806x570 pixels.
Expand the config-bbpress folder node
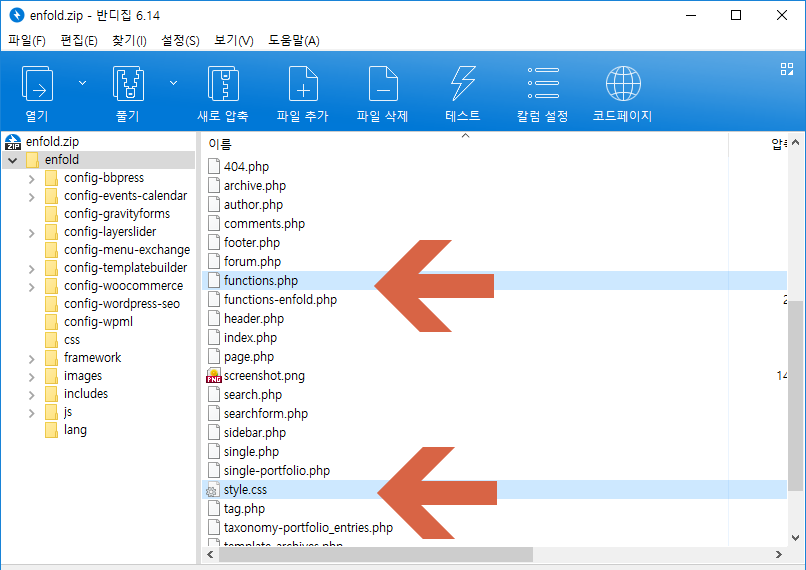point(32,178)
